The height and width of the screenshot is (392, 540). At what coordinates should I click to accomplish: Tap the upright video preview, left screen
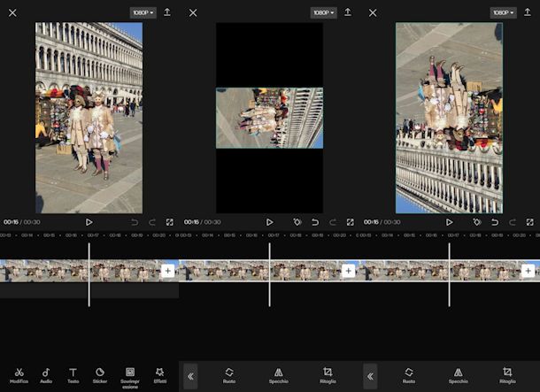point(89,118)
